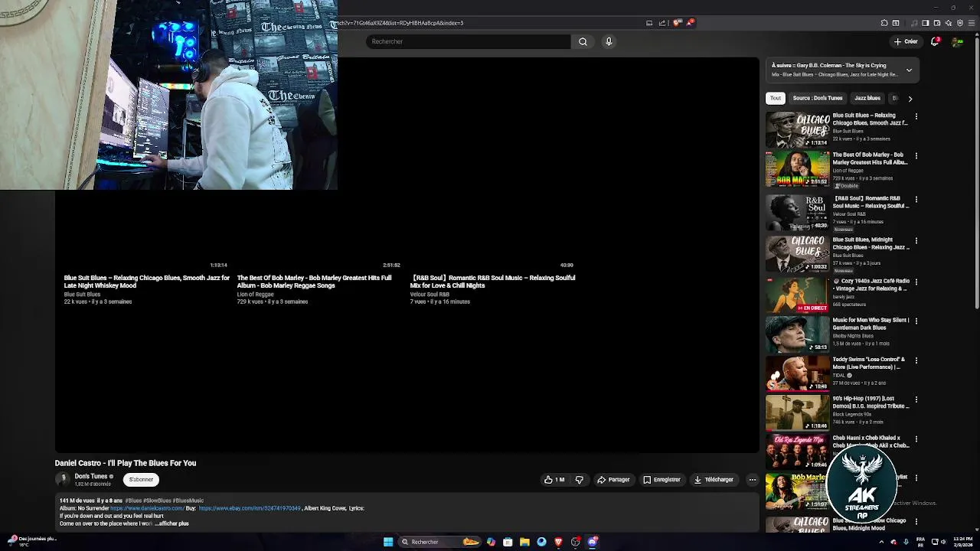Click the Enregistrer save button

point(661,480)
